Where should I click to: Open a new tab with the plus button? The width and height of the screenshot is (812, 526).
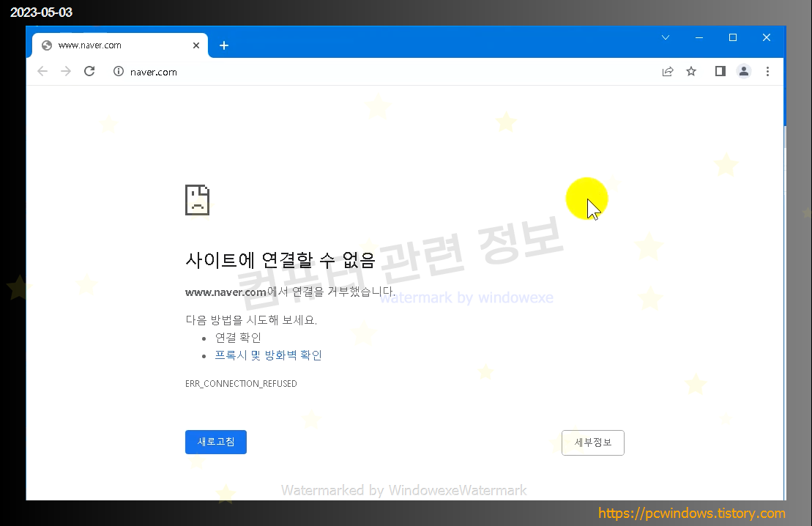pyautogui.click(x=224, y=45)
